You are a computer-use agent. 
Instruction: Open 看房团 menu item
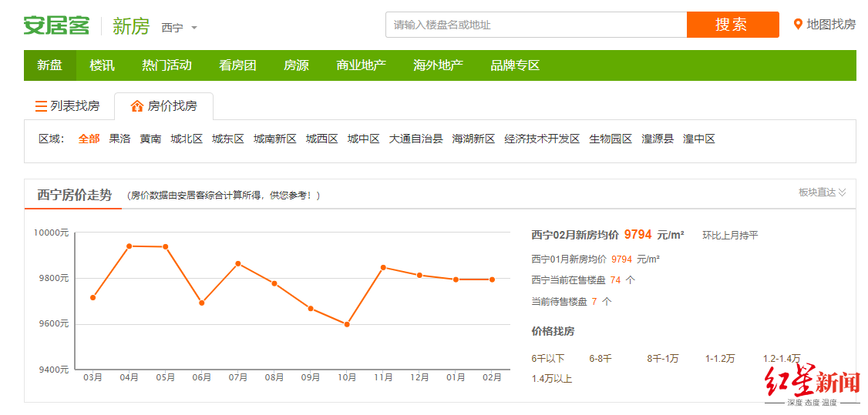point(237,65)
